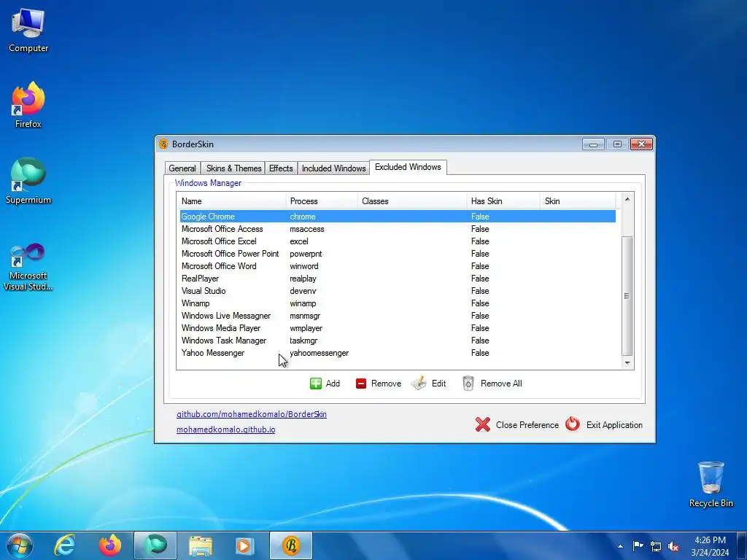Open the github.com/mohamedkomalo/BorderSkin link
Viewport: 747px width, 560px height.
pyautogui.click(x=252, y=414)
